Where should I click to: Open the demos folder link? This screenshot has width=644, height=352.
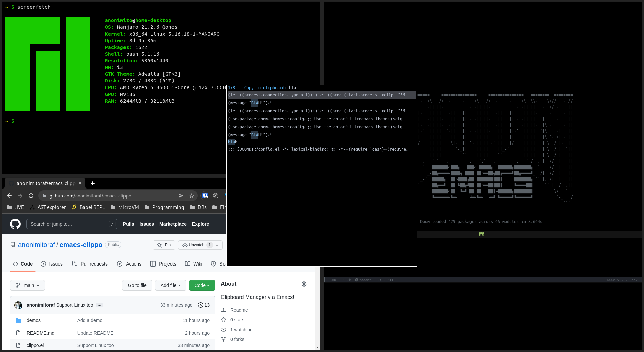(34, 320)
